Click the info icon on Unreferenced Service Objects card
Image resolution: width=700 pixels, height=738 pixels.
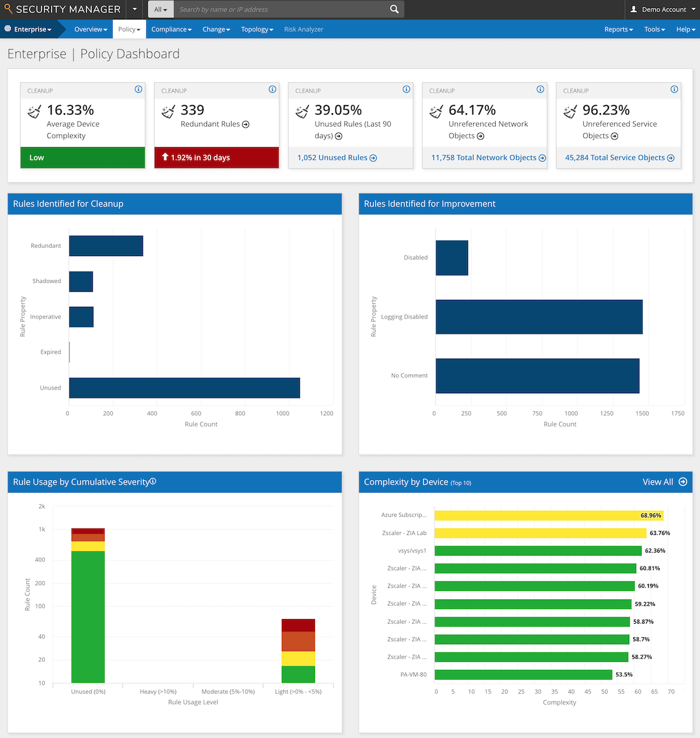tap(674, 89)
